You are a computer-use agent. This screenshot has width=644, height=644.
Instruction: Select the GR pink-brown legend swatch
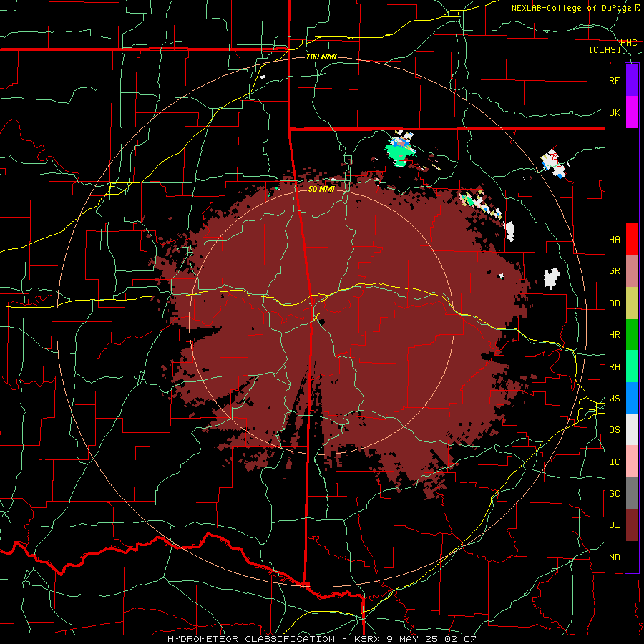tap(632, 271)
